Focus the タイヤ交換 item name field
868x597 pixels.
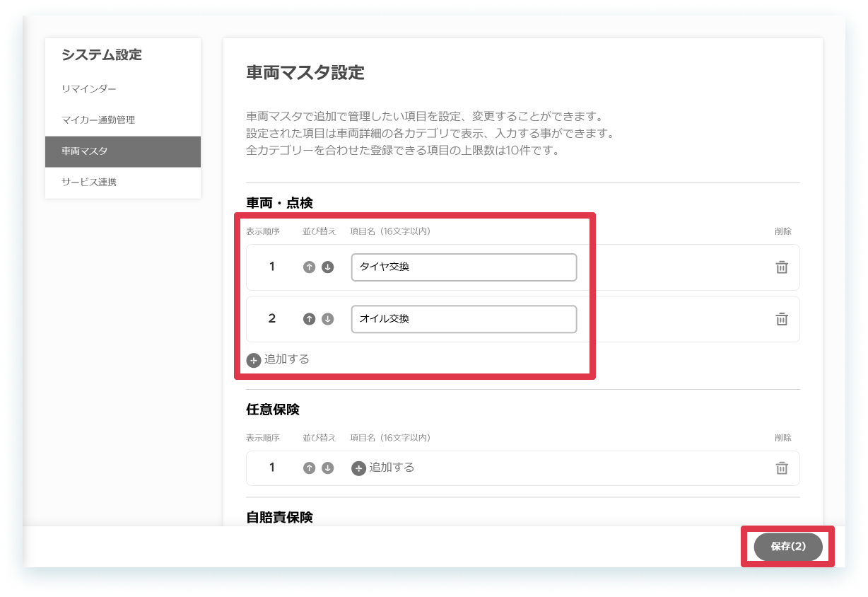point(464,267)
